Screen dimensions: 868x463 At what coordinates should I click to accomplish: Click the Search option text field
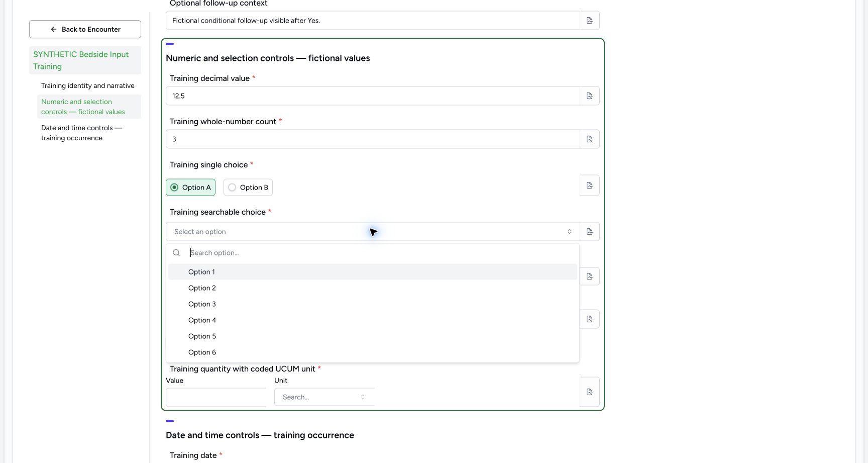[x=382, y=253]
